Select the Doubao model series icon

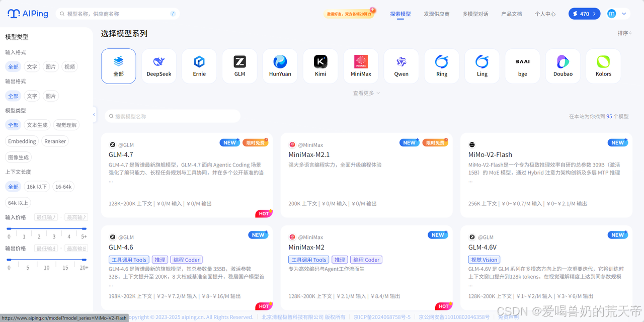[562, 66]
